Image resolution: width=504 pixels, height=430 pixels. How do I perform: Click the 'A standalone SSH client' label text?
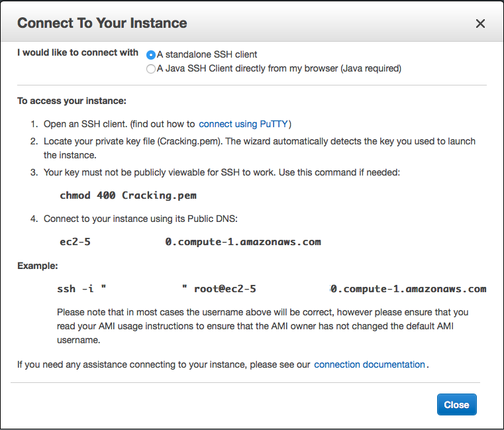pos(207,55)
